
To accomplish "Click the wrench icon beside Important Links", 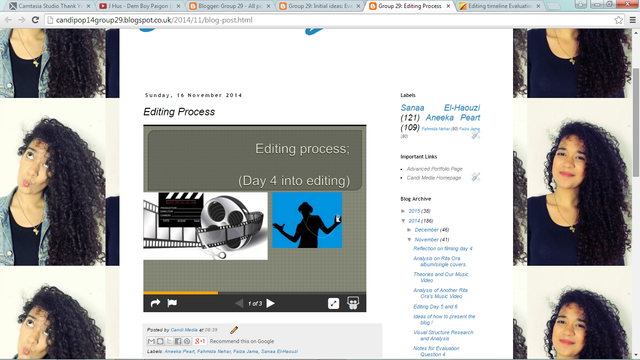I will pyautogui.click(x=476, y=177).
